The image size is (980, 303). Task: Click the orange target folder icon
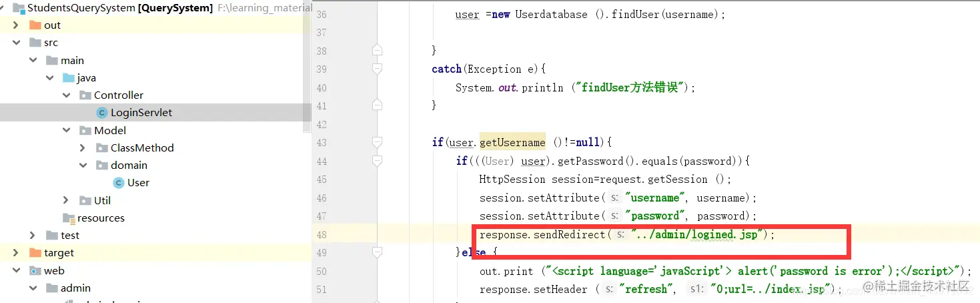[35, 253]
